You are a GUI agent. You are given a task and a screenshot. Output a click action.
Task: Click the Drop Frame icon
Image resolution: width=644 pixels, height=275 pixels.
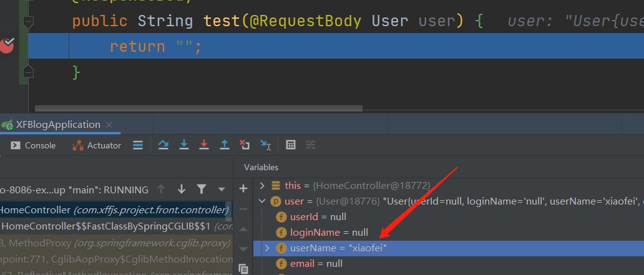click(x=245, y=145)
